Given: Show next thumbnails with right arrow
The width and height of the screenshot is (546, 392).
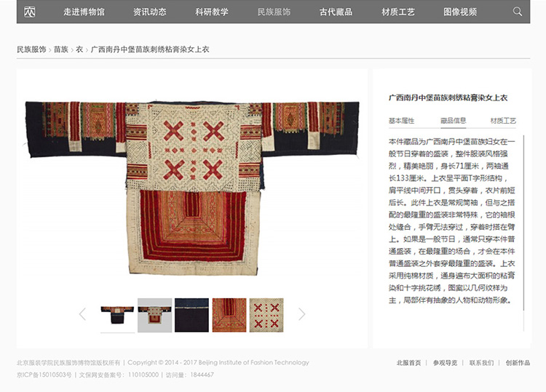Looking at the screenshot, I should (301, 314).
